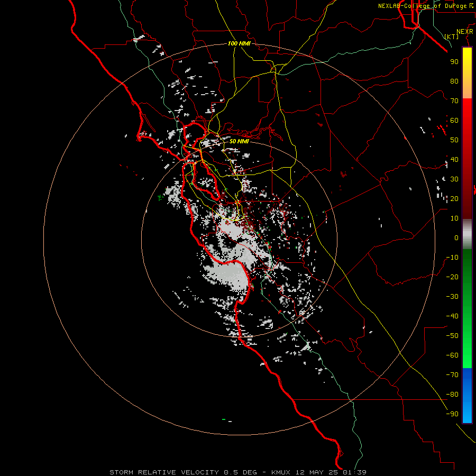This screenshot has height=476, width=476.
Task: Click the 40 value on the velocity scale
Action: pos(454,160)
